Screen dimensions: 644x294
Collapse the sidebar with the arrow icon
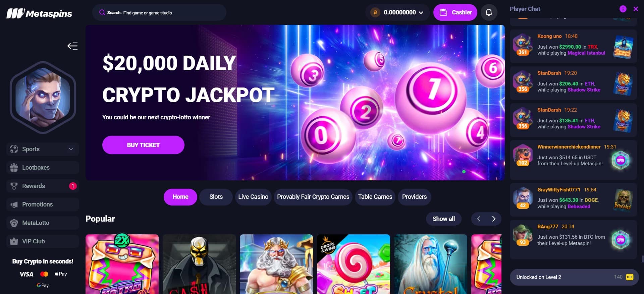pyautogui.click(x=72, y=46)
